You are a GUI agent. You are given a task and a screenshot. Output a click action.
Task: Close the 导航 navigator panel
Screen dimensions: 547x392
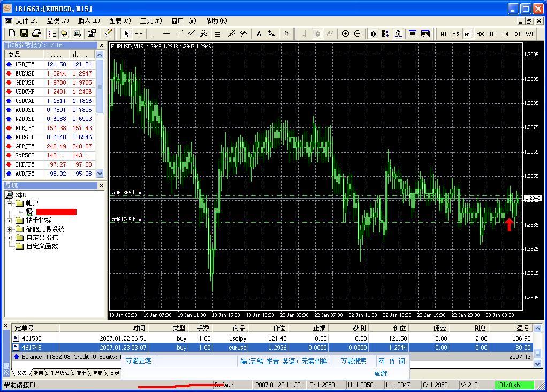point(102,186)
